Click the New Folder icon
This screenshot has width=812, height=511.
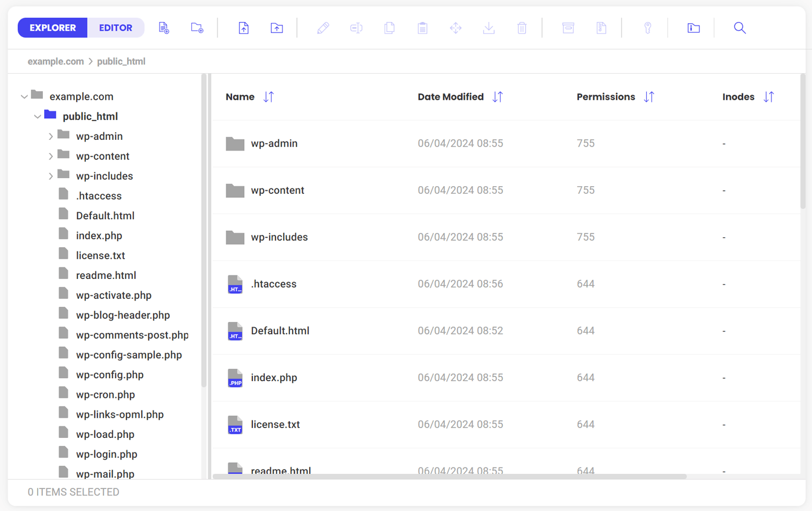[x=197, y=27]
